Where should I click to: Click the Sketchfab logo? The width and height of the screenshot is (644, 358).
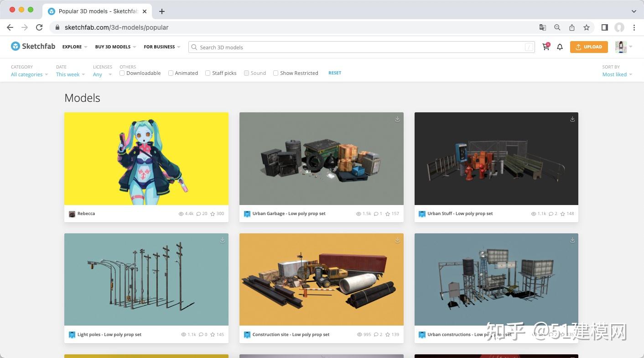pyautogui.click(x=33, y=46)
